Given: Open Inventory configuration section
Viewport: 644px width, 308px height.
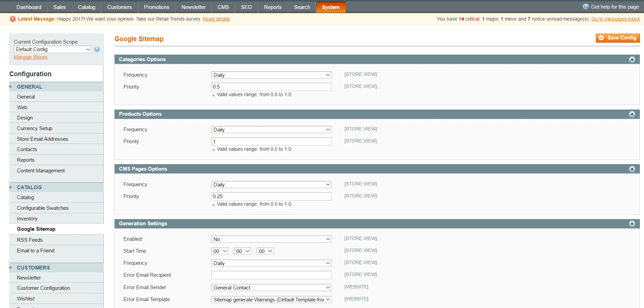Looking at the screenshot, I should [56, 219].
